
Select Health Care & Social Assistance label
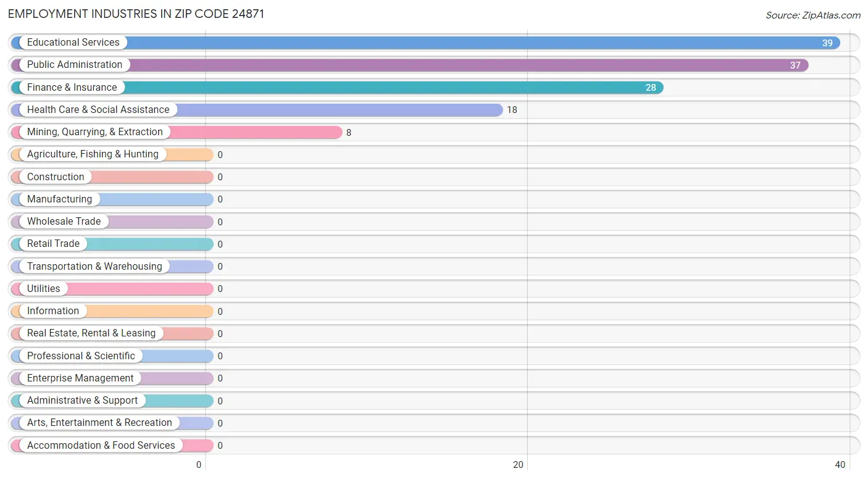pyautogui.click(x=98, y=110)
